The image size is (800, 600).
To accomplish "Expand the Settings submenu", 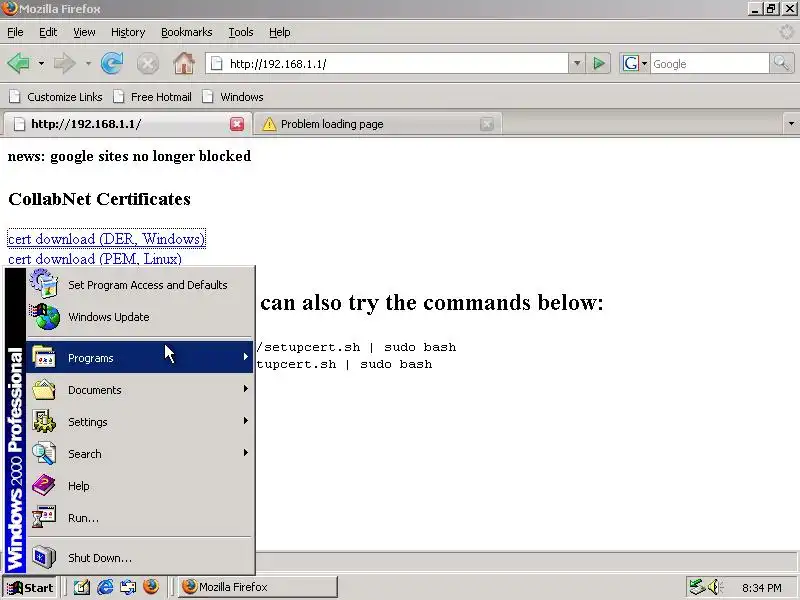I will 140,422.
